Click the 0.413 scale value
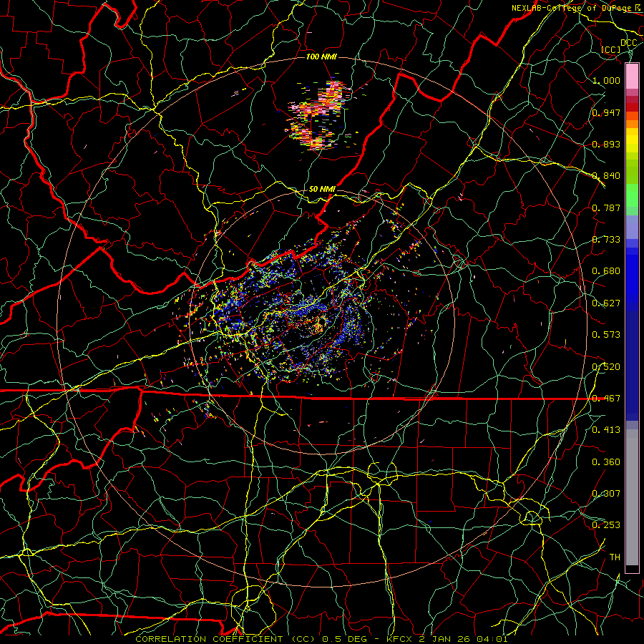Screen dimensions: 644x644 606,430
